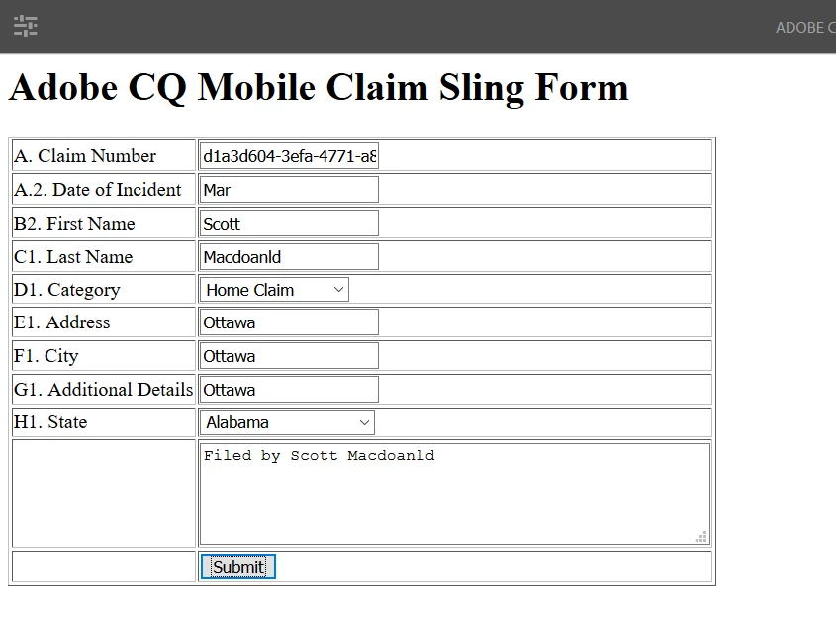This screenshot has height=644, width=836.
Task: Click the Adobe CQ Mobile Claim Sling Form heading
Action: click(319, 87)
